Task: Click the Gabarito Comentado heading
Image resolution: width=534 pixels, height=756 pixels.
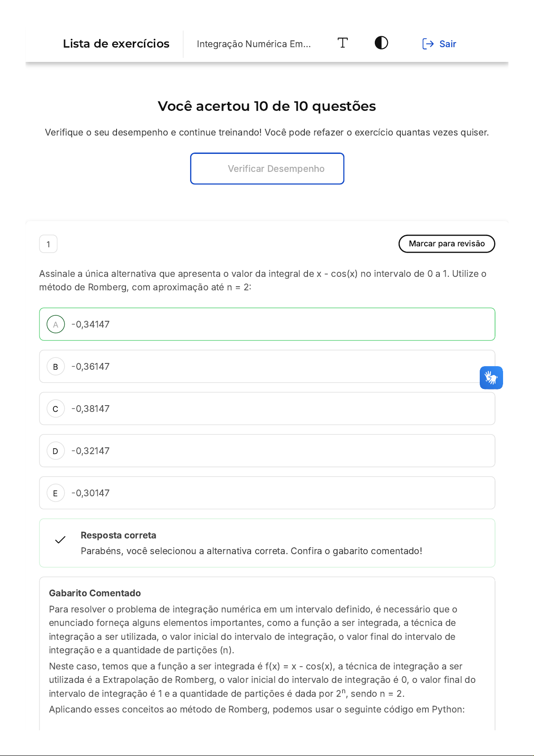Action: pyautogui.click(x=95, y=593)
